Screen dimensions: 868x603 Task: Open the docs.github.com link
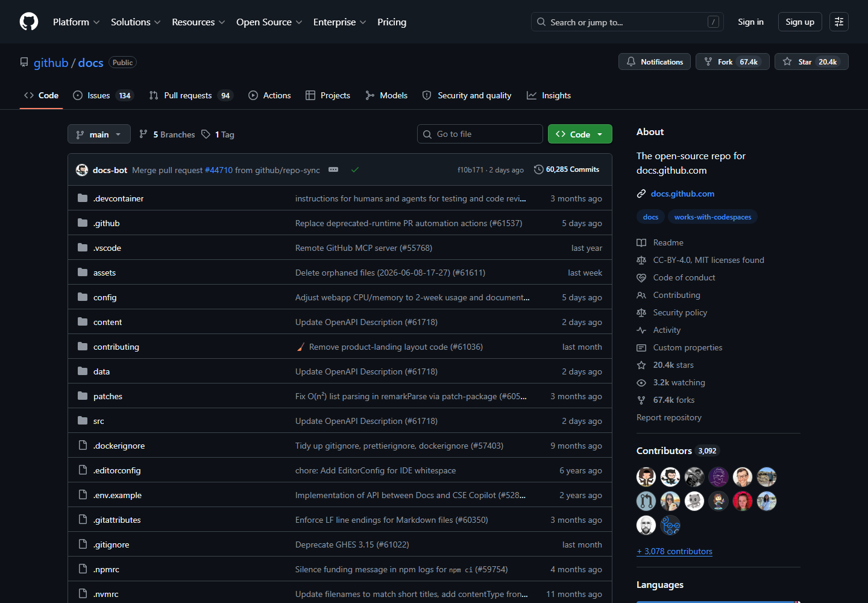[x=682, y=194]
